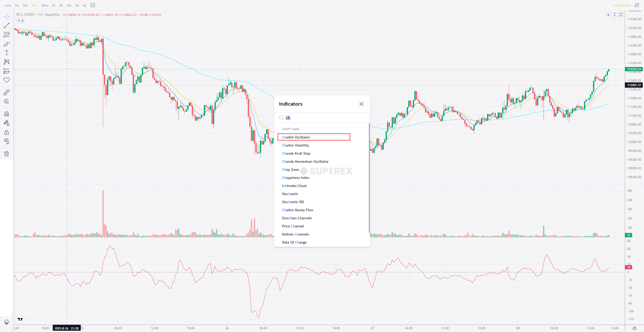Image resolution: width=644 pixels, height=332 pixels.
Task: Open the brush drawing tool
Action: pyautogui.click(x=7, y=44)
